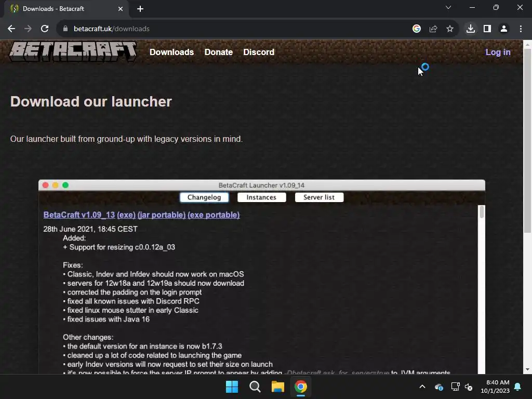This screenshot has width=532, height=399.
Task: Open the (jar portable) link
Action: (x=162, y=215)
